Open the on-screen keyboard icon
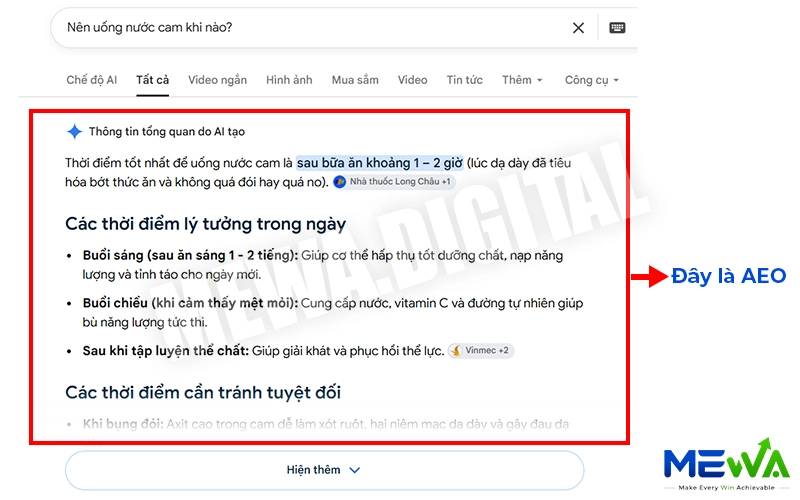This screenshot has height=500, width=800. click(617, 28)
